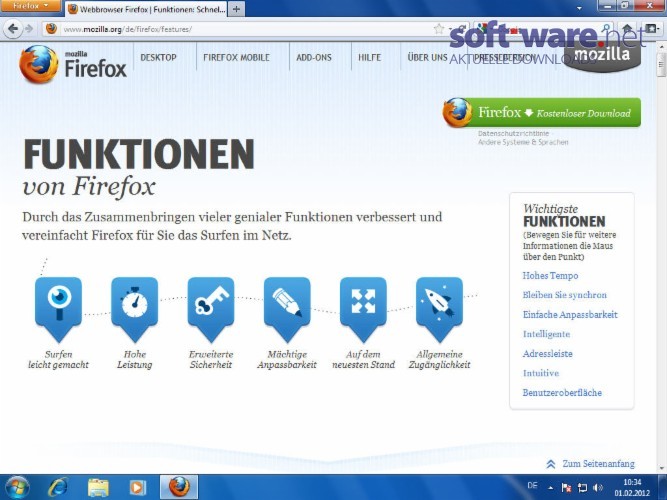Open the Hohes Tempo link
The width and height of the screenshot is (667, 500).
click(x=550, y=276)
